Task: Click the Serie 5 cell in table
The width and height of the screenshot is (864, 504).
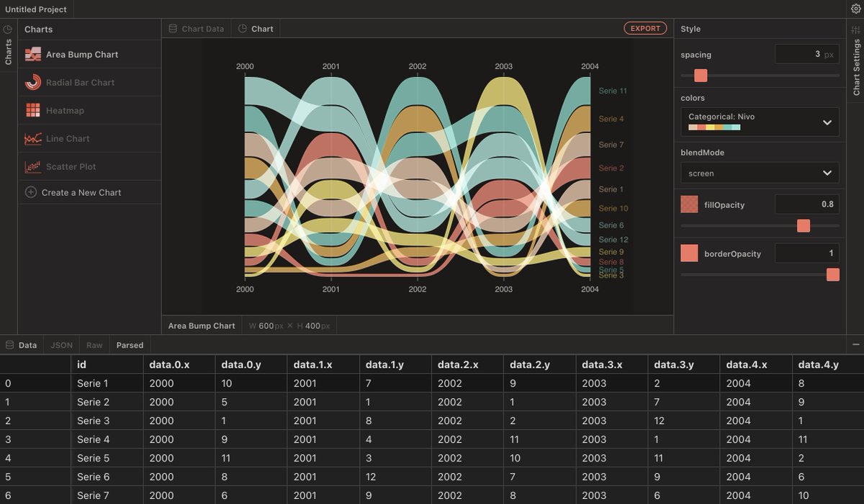Action: click(107, 458)
